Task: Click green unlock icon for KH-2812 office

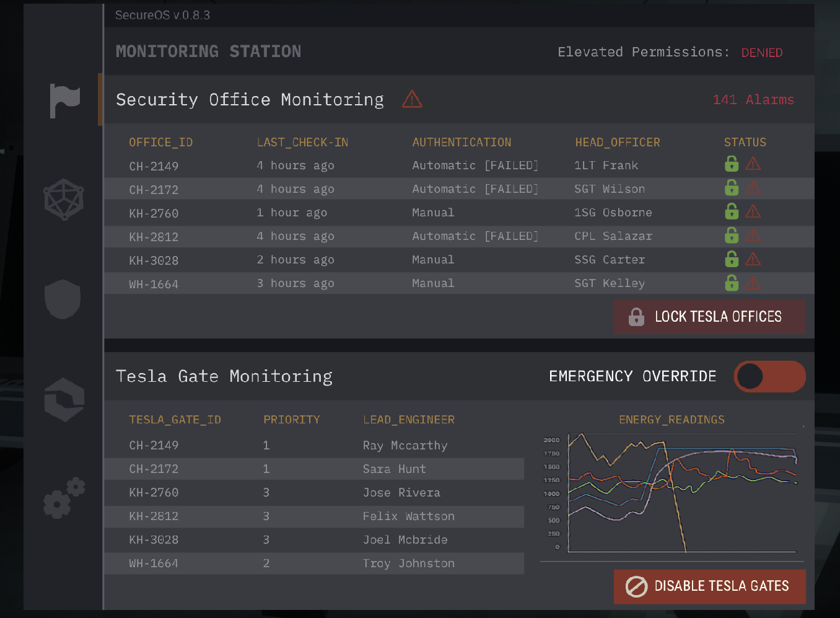Action: (x=732, y=234)
